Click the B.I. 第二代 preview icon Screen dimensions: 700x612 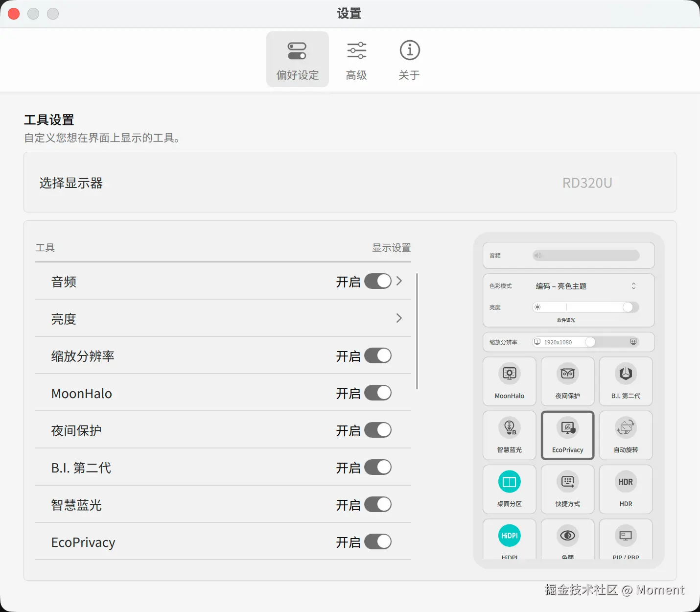coord(626,374)
